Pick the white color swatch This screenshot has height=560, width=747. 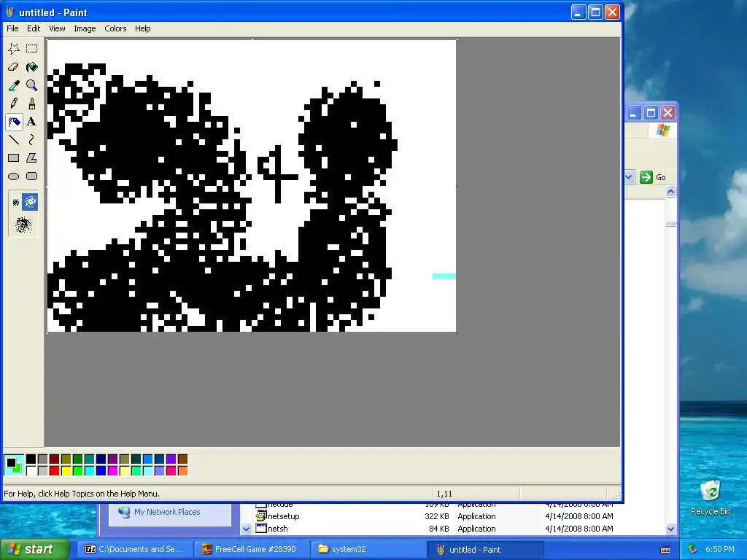point(31,471)
